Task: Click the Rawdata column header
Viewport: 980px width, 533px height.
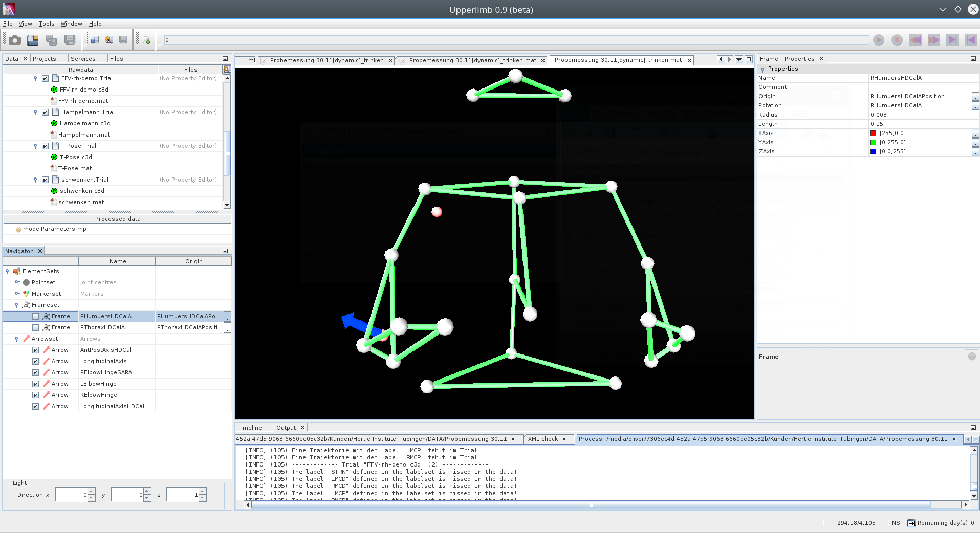Action: point(80,70)
